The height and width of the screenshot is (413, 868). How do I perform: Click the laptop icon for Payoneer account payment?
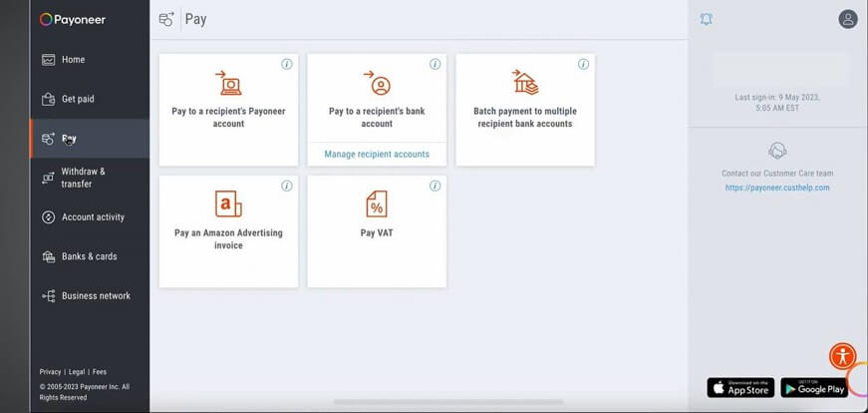pyautogui.click(x=228, y=83)
